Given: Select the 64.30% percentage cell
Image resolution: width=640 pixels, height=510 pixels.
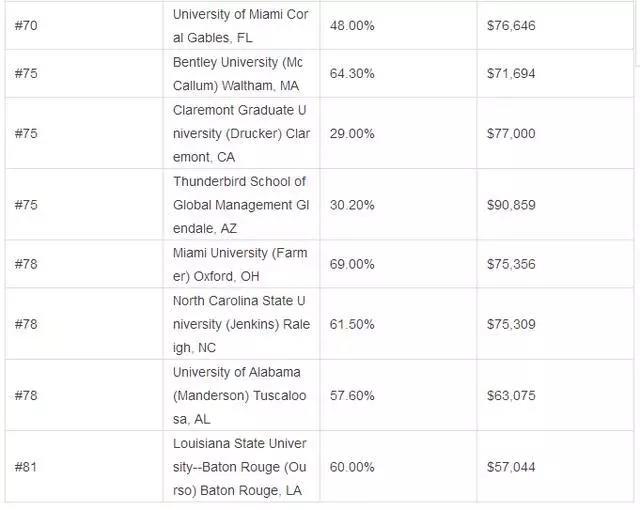Looking at the screenshot, I should click(398, 74).
